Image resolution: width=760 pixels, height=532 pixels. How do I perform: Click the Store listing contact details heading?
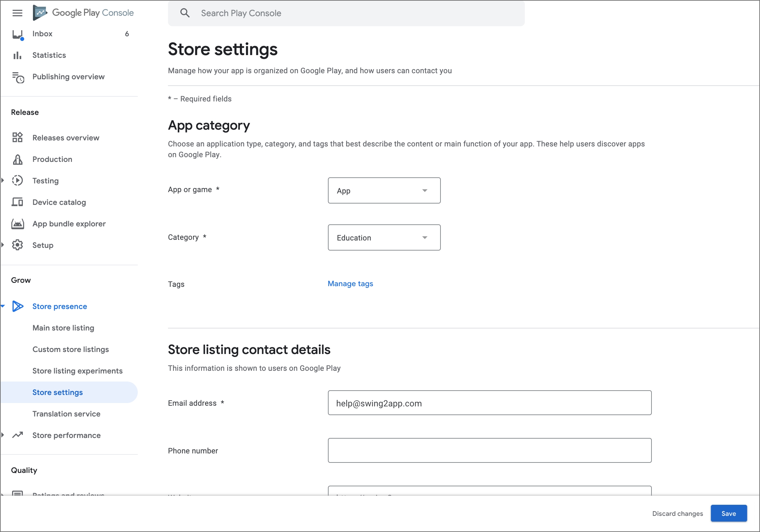point(249,350)
